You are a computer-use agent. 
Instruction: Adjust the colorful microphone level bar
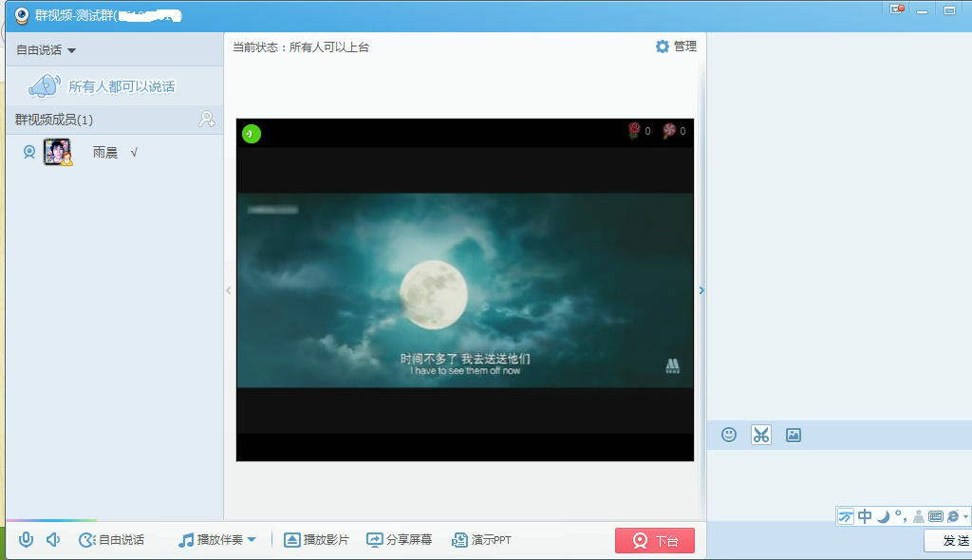pos(51,520)
